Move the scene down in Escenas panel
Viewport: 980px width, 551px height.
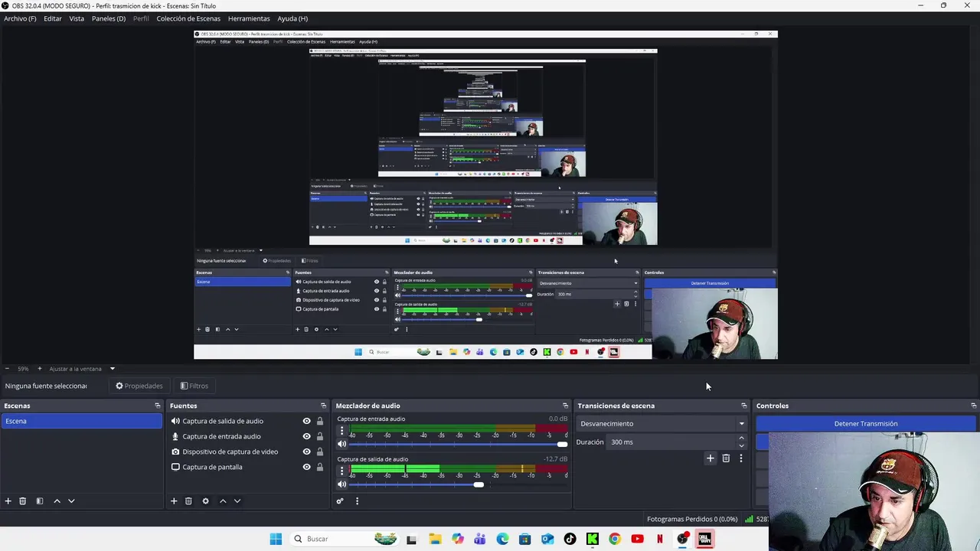coord(71,501)
